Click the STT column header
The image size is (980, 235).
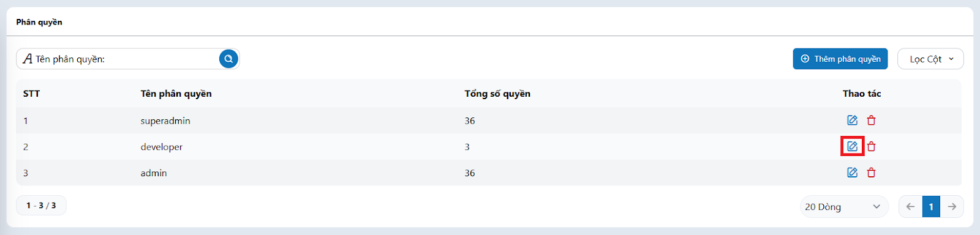point(31,94)
